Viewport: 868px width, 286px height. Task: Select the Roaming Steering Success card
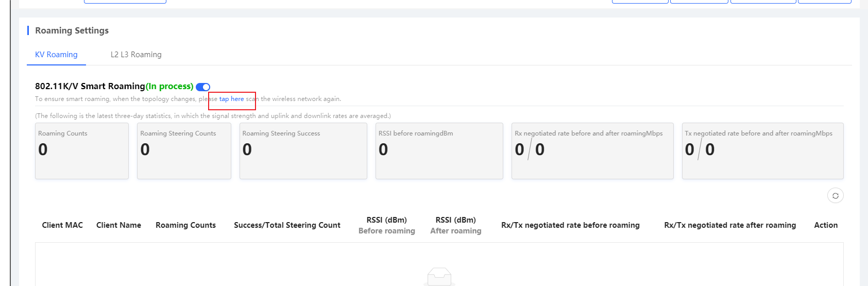point(303,151)
